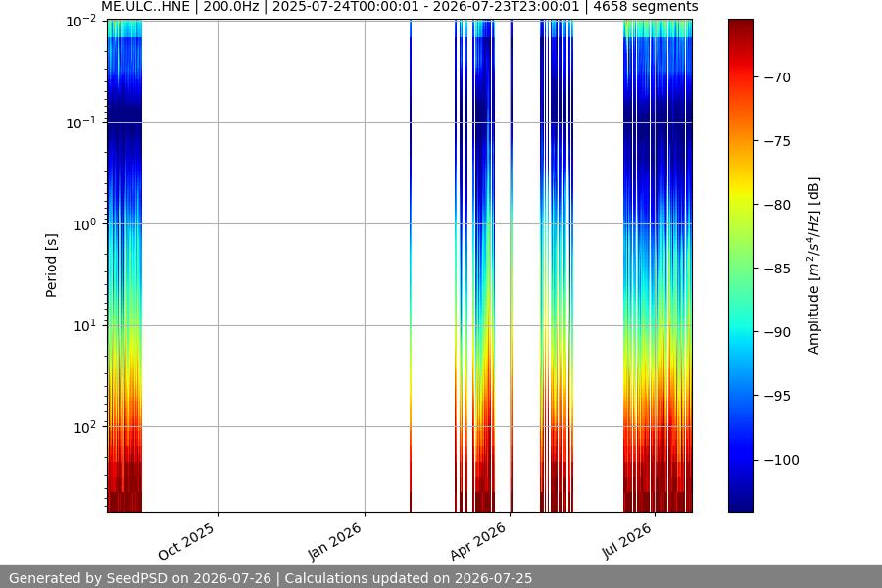
Task: Click the 'Jan 2026' x-axis label
Action: (x=335, y=541)
